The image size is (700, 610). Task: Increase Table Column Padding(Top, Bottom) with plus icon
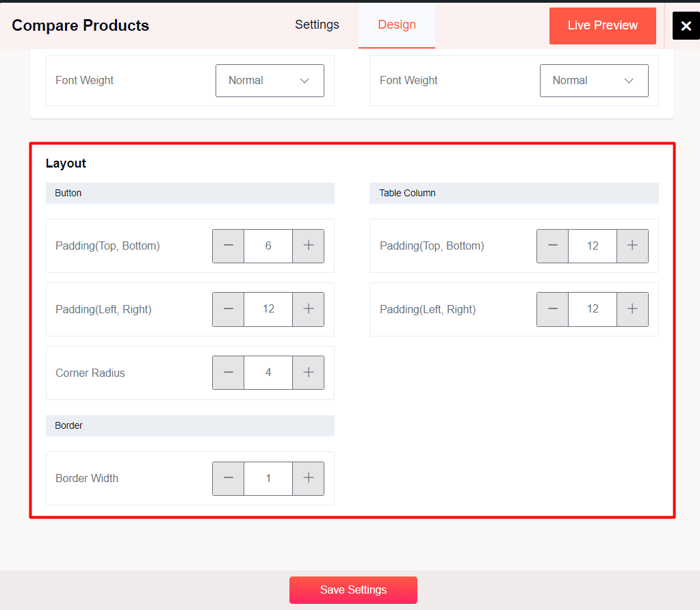[x=632, y=246]
